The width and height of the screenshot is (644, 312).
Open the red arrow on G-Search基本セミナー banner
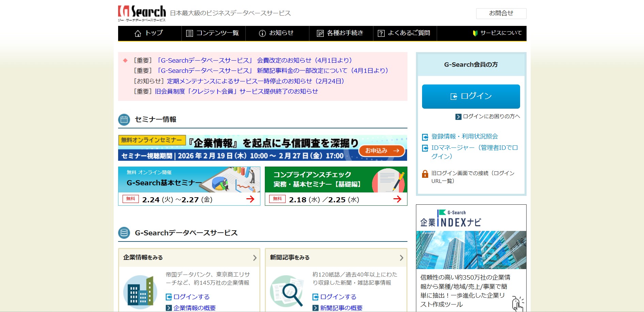(x=250, y=199)
